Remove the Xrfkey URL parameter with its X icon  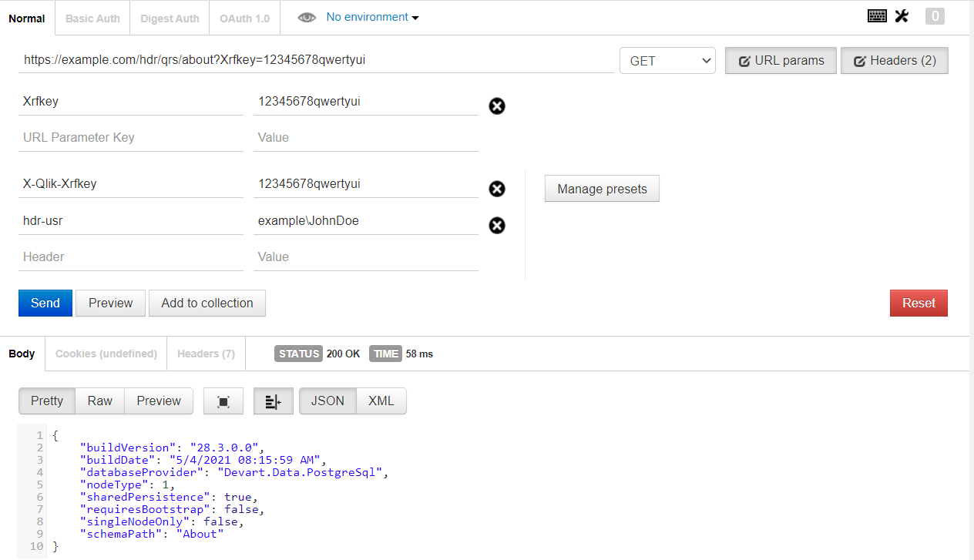496,106
